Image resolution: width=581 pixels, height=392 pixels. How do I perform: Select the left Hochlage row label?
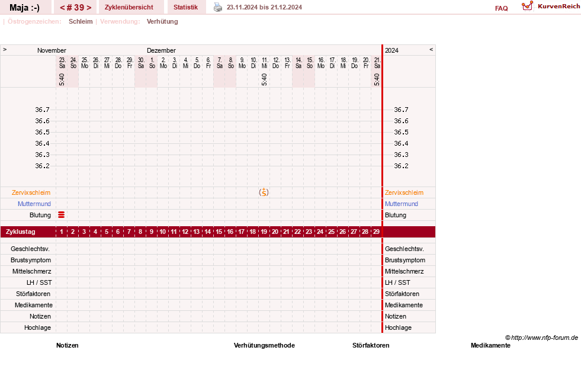(37, 327)
